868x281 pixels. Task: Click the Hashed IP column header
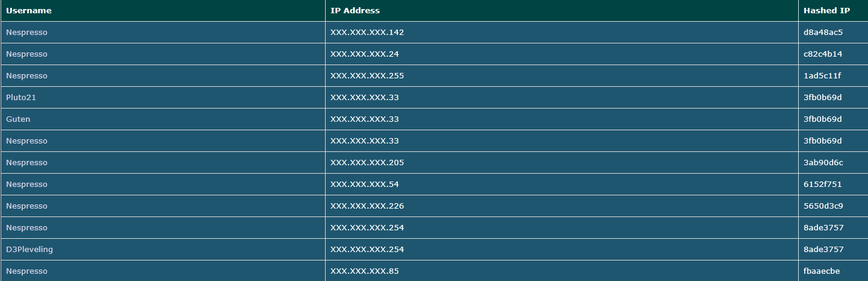826,11
